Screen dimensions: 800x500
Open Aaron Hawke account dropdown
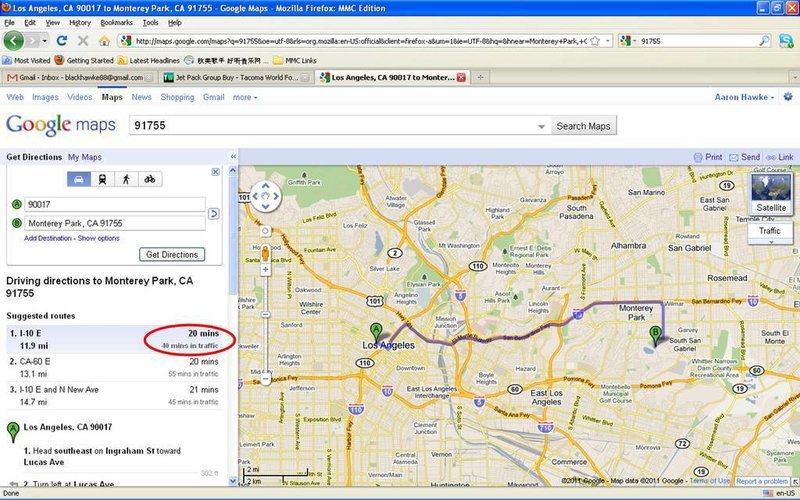744,97
